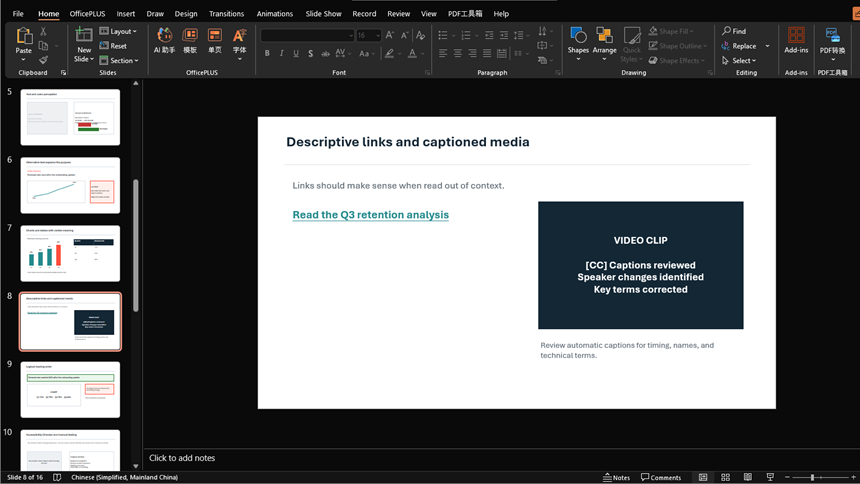Open the Shapes gallery

coord(578,43)
